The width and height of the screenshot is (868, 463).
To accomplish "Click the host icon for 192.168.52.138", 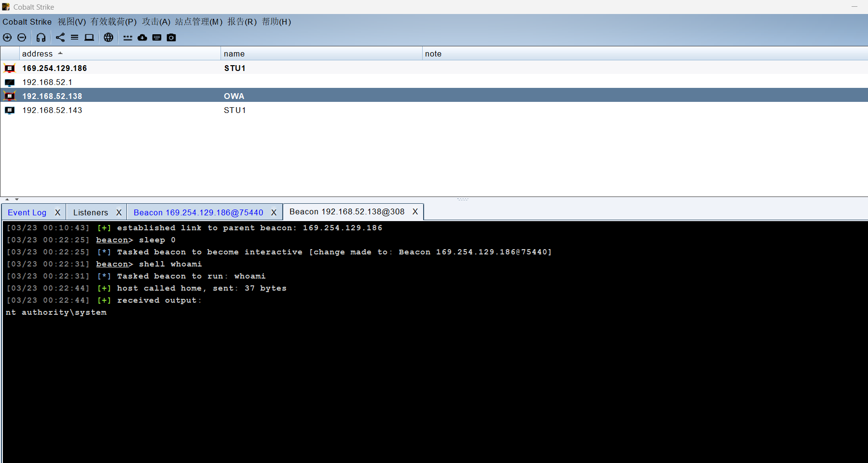I will pyautogui.click(x=10, y=96).
